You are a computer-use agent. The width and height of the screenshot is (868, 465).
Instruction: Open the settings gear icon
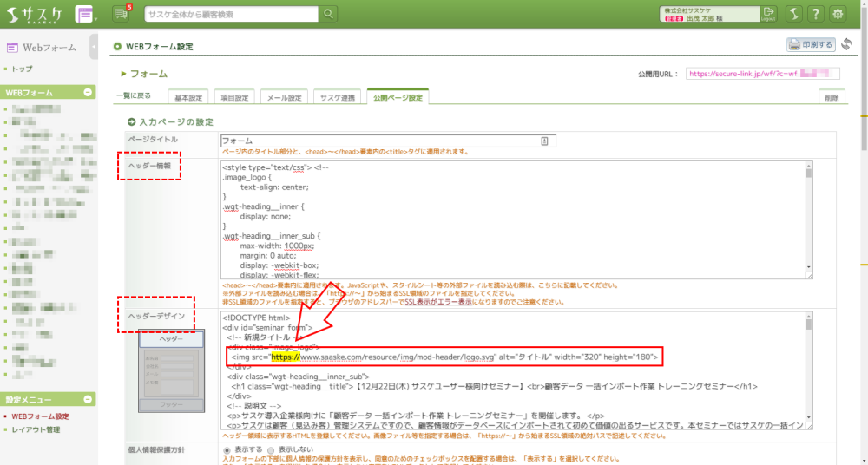coord(838,14)
